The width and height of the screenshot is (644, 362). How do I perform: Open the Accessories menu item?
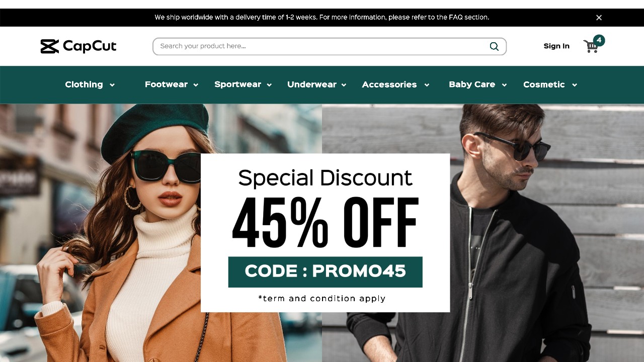(x=389, y=84)
